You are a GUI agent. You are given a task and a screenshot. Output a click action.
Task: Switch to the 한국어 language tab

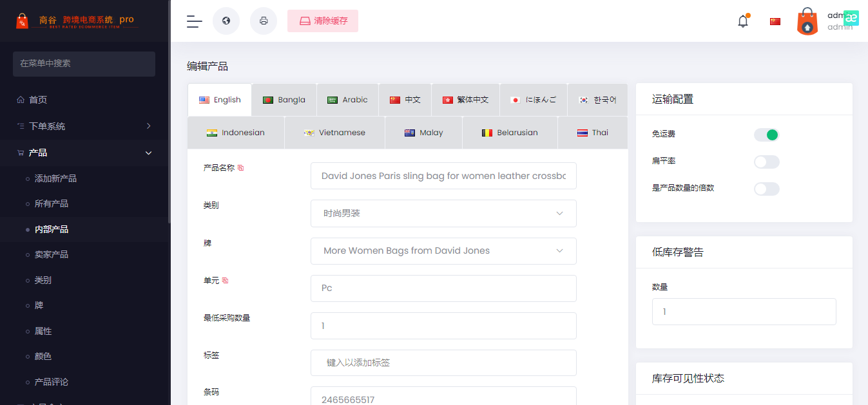coord(597,100)
